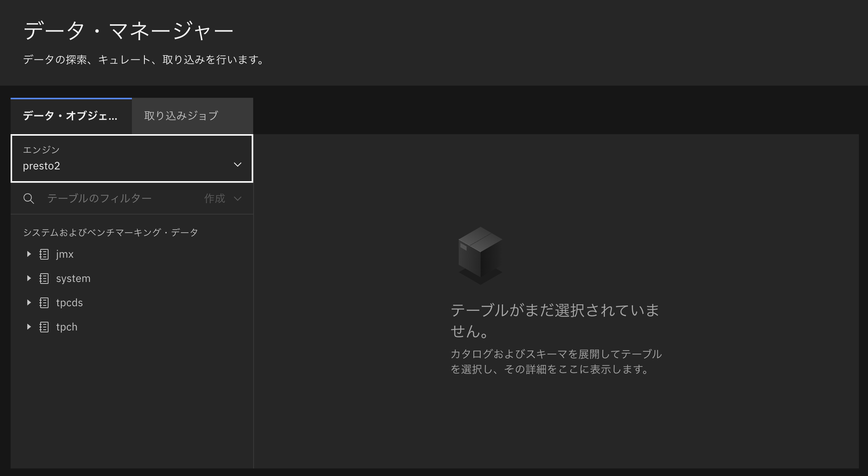Expand the jmx catalog tree node
The height and width of the screenshot is (476, 868).
click(29, 254)
